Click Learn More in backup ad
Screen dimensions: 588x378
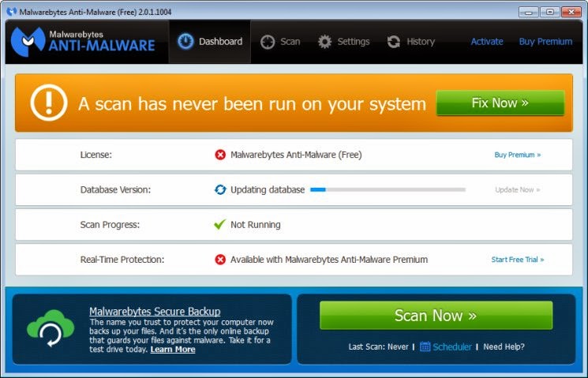point(173,350)
